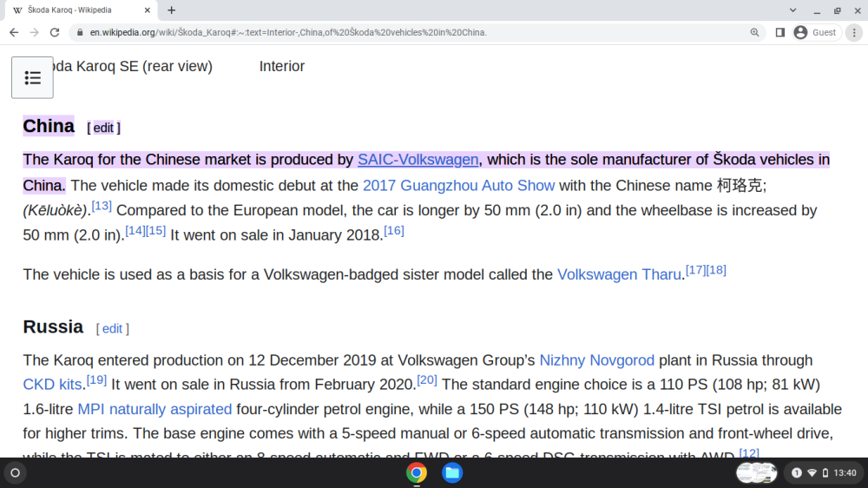This screenshot has width=868, height=488.
Task: Click the Karoq SE rear view caption
Action: [133, 67]
